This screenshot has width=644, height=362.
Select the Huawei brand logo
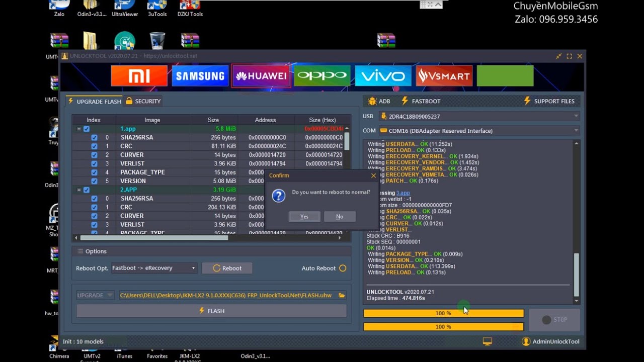click(x=261, y=76)
